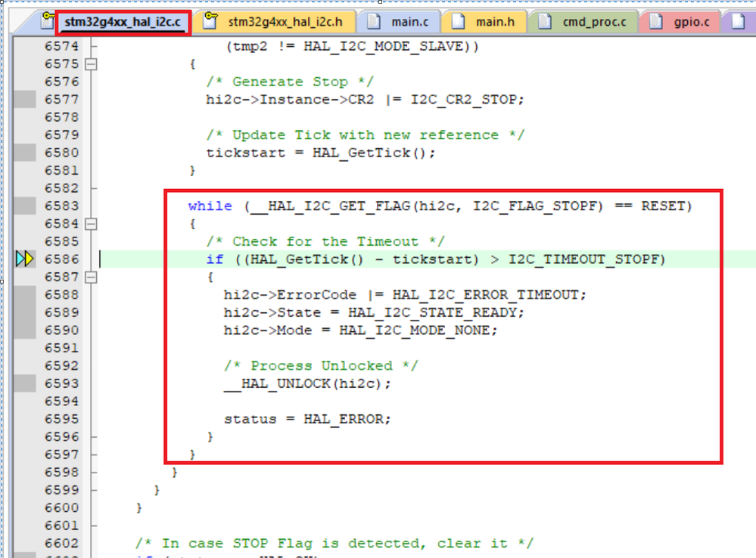Click the 'Update Tick with new reference' comment
This screenshot has height=558, width=756.
[365, 135]
